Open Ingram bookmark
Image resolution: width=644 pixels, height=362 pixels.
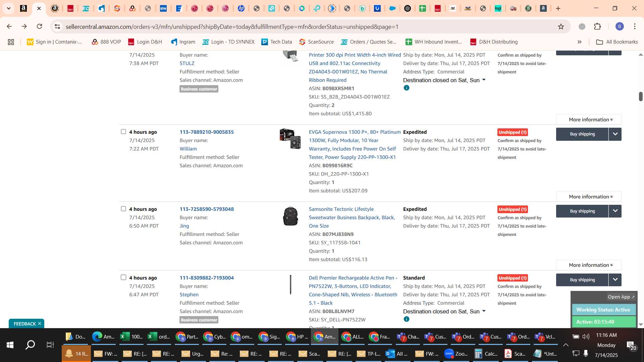point(183,42)
